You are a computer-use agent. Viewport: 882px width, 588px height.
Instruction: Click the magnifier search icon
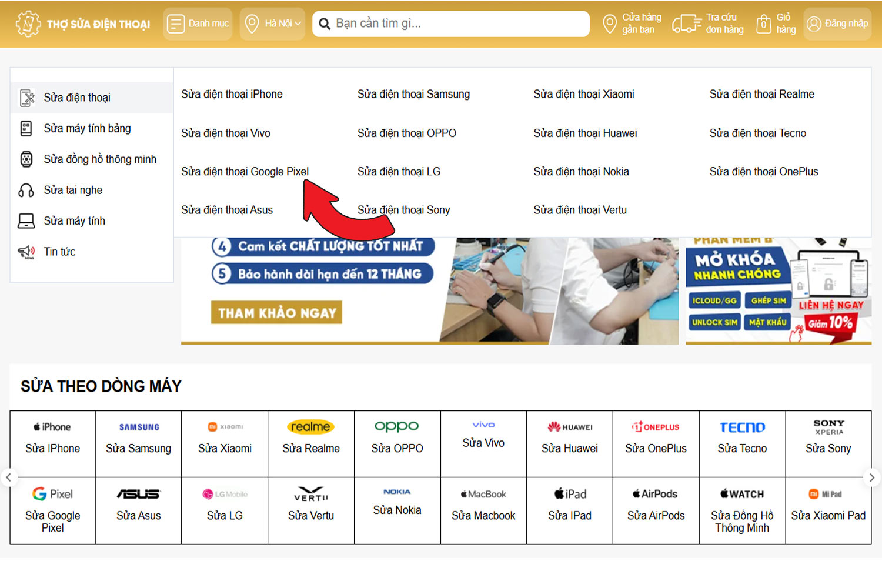click(324, 24)
